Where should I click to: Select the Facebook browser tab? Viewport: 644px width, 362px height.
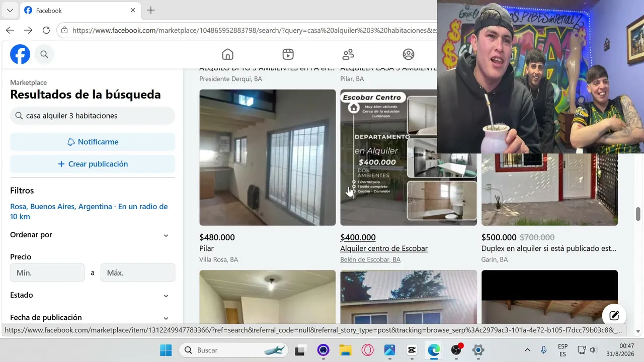click(x=80, y=11)
